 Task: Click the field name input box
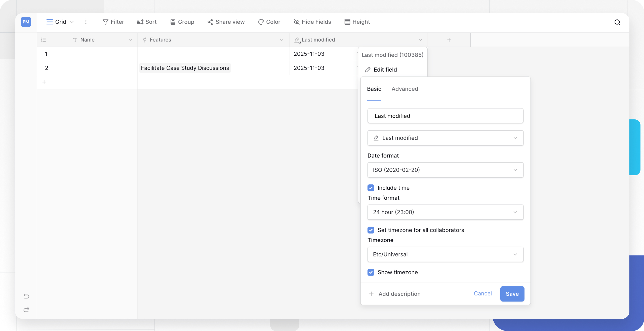pos(445,116)
